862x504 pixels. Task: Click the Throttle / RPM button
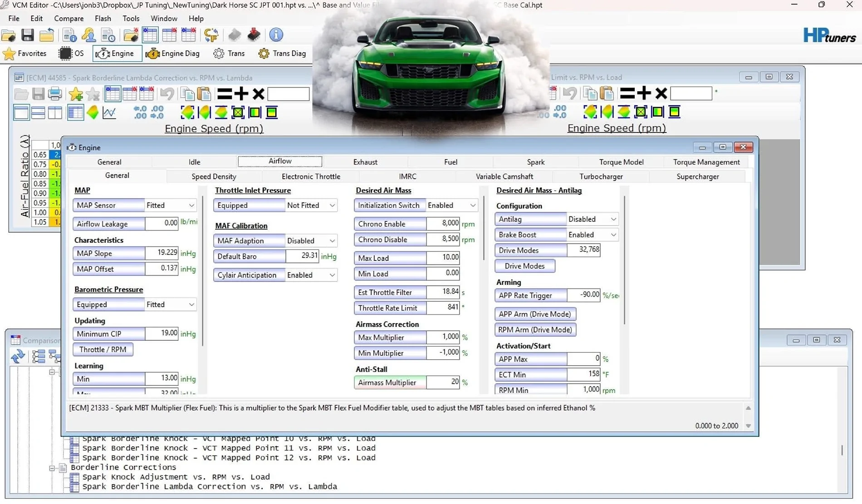coord(103,350)
